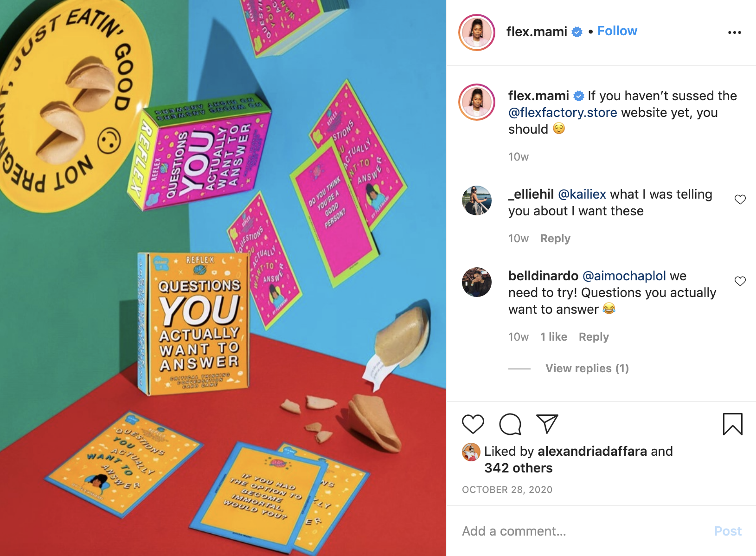Focus the Add a comment field
This screenshot has width=756, height=556.
[x=584, y=531]
